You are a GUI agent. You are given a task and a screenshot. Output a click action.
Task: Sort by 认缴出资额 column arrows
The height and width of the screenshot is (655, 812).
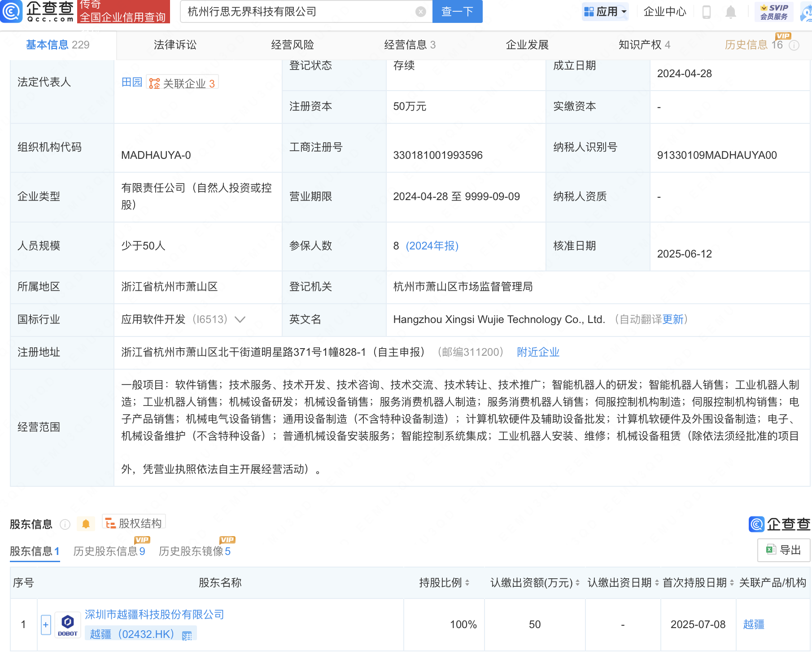pos(577,583)
